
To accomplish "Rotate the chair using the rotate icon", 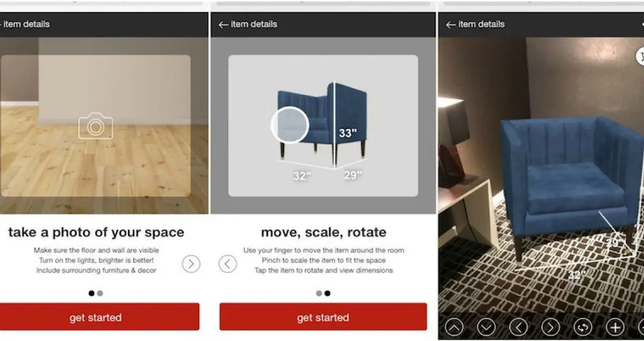I will point(583,327).
